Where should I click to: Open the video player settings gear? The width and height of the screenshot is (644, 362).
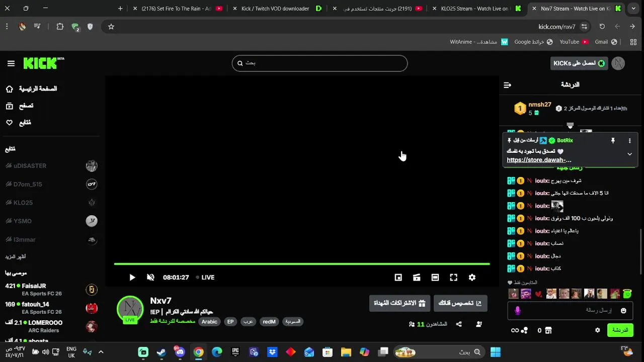(x=472, y=278)
